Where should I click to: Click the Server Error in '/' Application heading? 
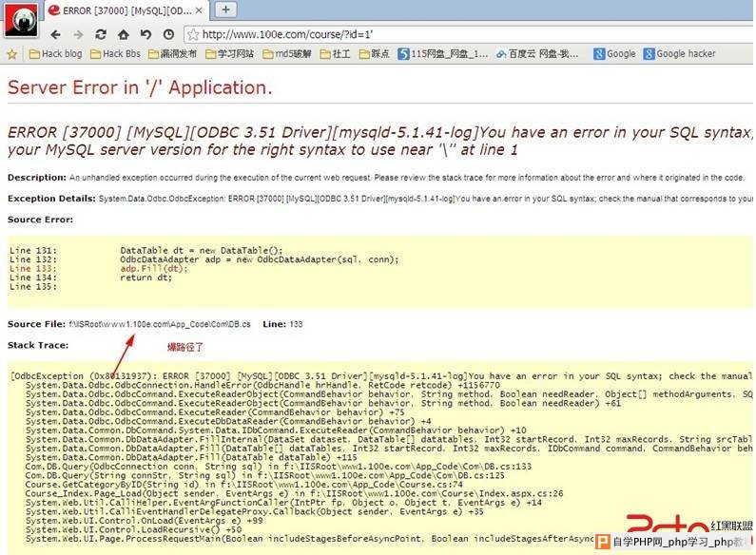tap(140, 87)
